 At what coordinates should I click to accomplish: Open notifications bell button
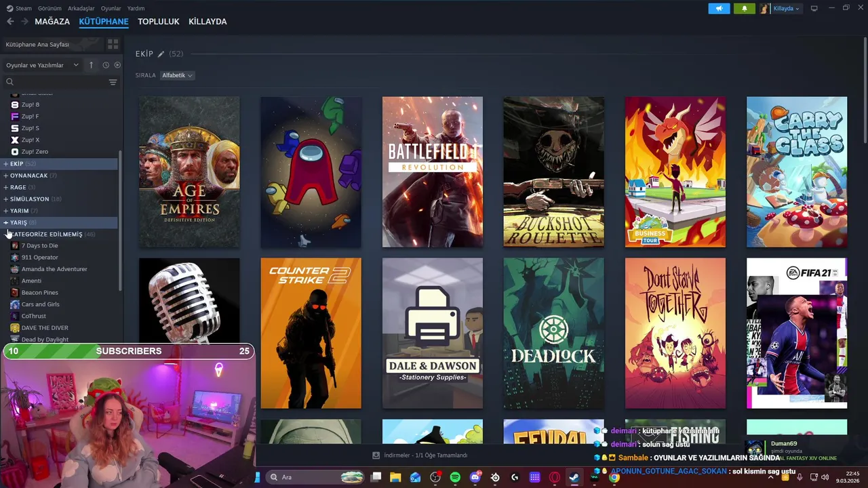click(x=744, y=8)
